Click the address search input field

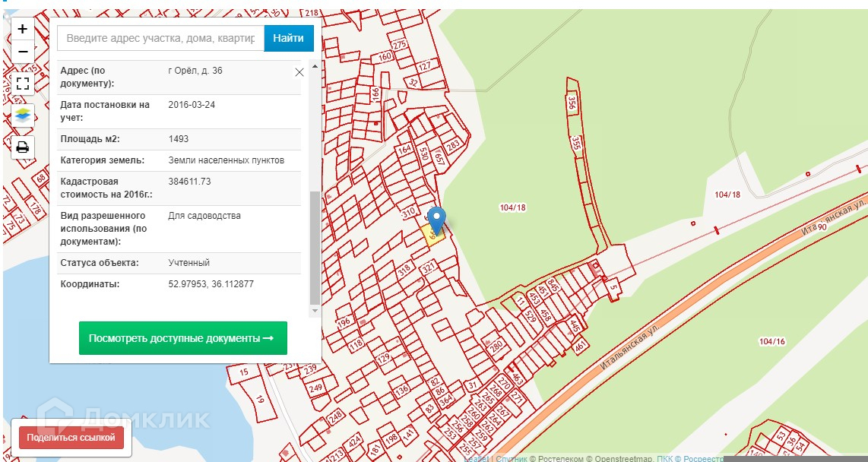pos(160,38)
